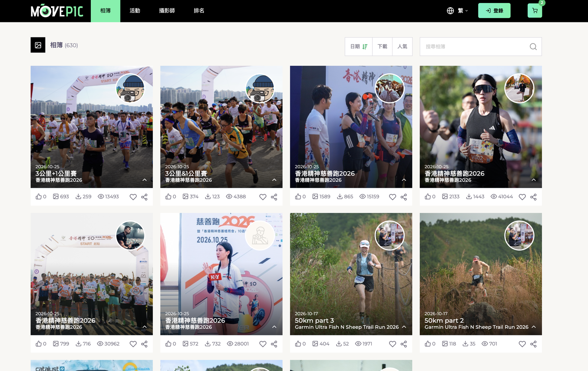
Task: Click share icon on 50km part 3
Action: [404, 344]
